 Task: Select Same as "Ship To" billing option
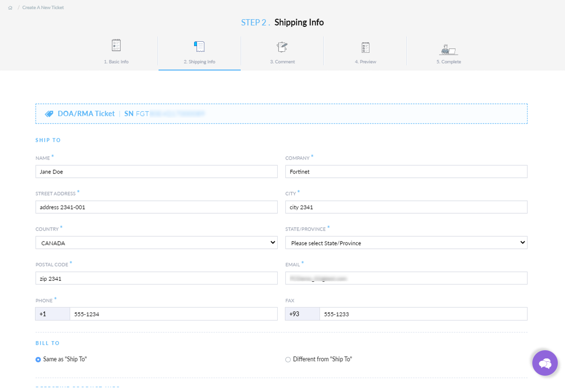38,359
